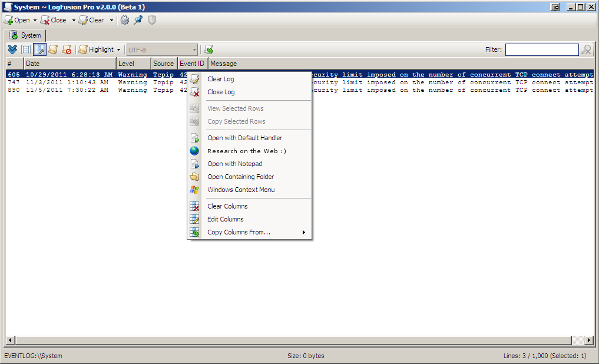Sort by the Date column header
This screenshot has width=599, height=364.
click(x=70, y=64)
